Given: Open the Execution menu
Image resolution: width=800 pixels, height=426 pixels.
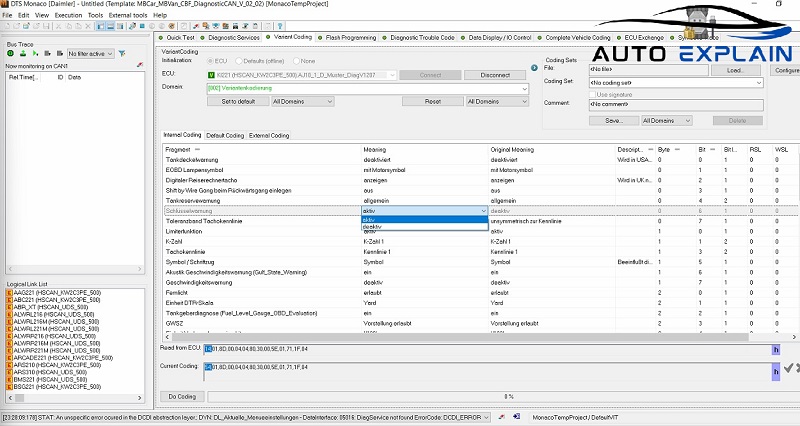Looking at the screenshot, I should [69, 16].
